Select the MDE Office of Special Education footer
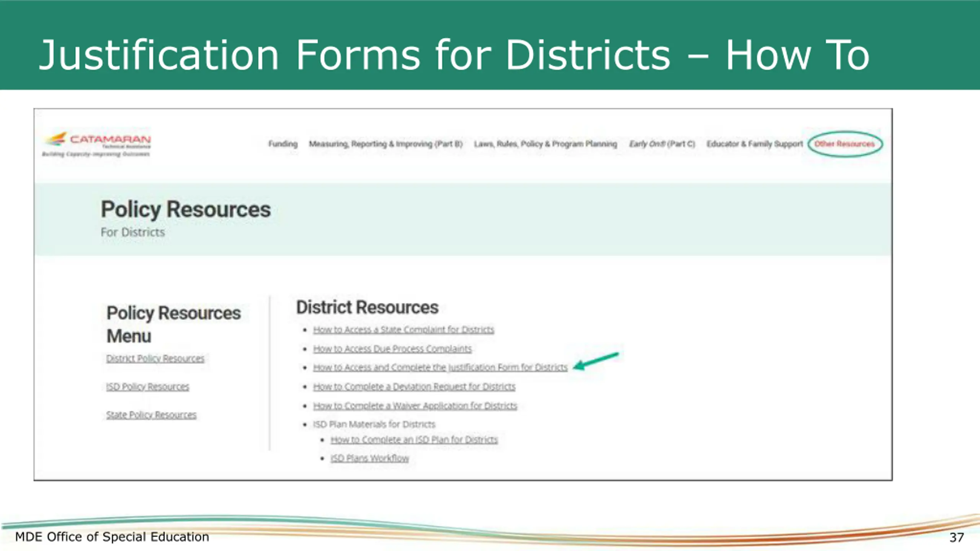980x551 pixels. click(x=112, y=537)
